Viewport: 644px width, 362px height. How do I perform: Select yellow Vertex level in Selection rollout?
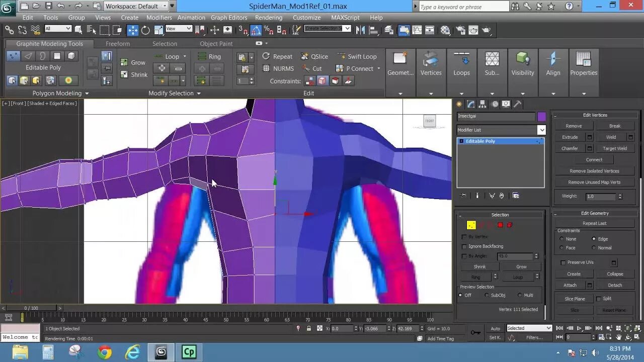(471, 225)
